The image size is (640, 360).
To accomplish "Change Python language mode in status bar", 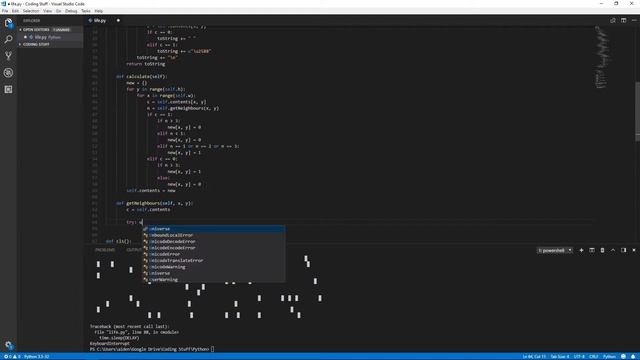I will (609, 356).
